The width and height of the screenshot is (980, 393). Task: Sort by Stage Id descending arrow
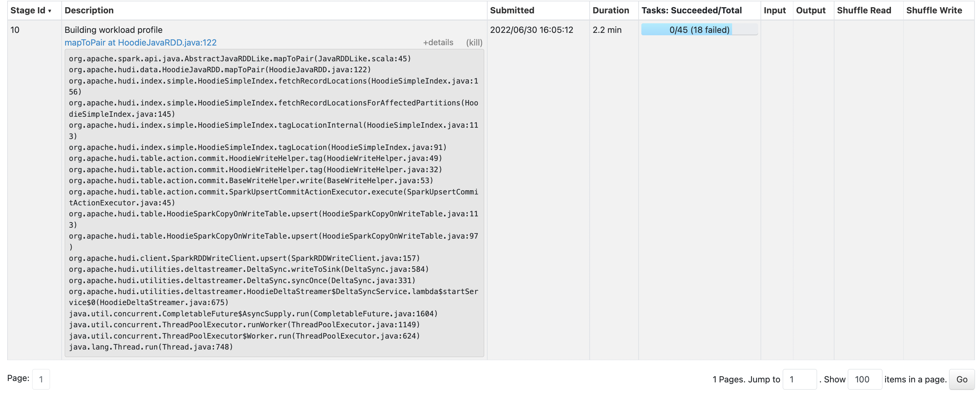[49, 11]
